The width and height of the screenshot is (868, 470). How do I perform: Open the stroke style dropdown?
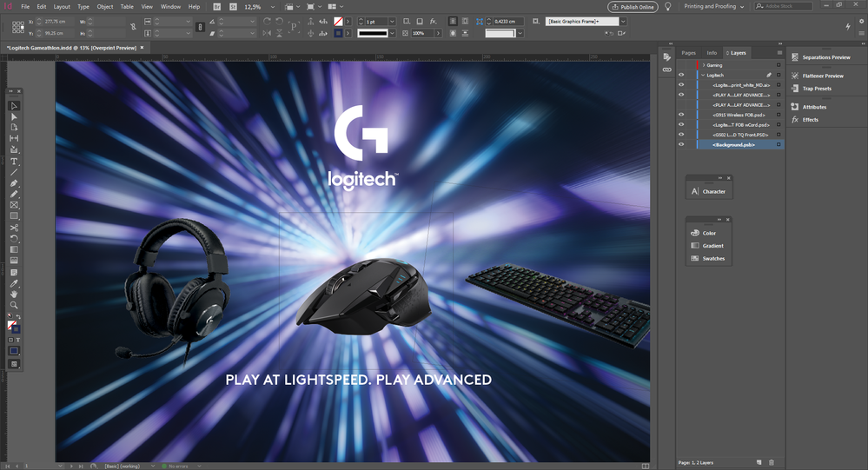coord(392,33)
